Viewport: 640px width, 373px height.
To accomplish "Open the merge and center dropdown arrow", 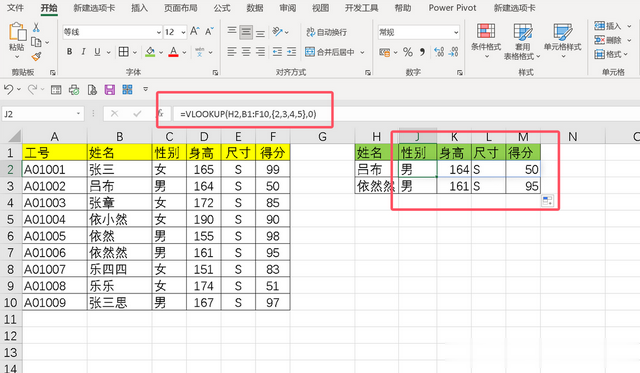I will pos(362,52).
